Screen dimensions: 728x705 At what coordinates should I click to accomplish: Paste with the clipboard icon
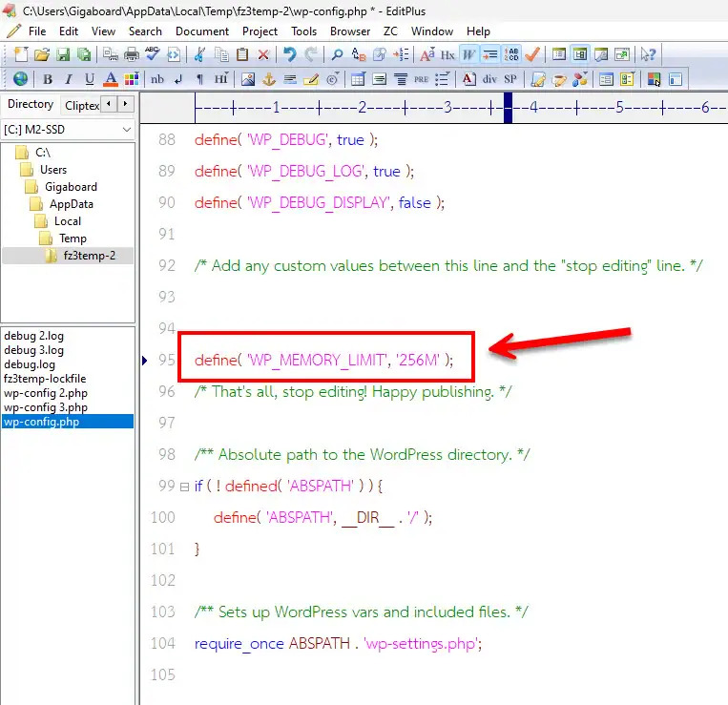pos(242,54)
